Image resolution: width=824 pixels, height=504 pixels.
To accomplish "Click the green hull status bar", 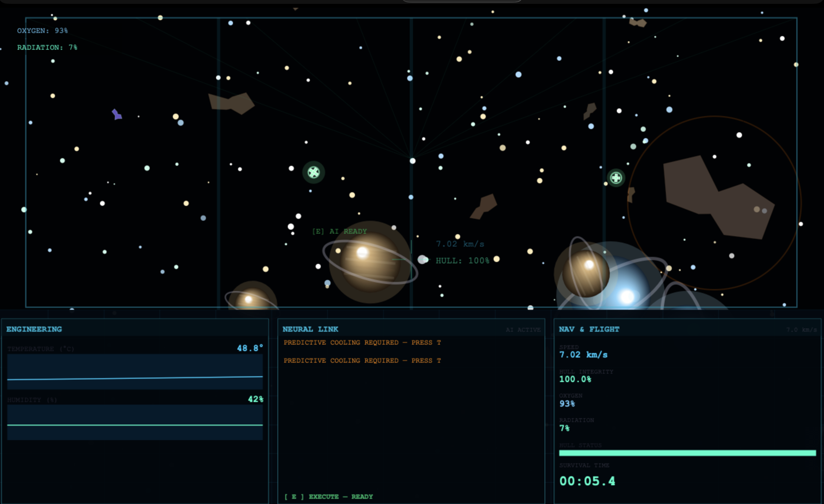I will click(x=687, y=453).
